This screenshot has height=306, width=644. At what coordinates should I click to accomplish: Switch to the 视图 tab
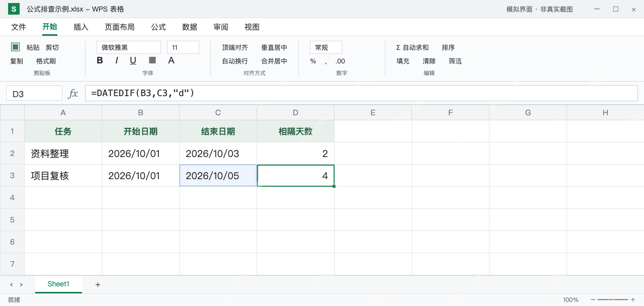point(252,27)
